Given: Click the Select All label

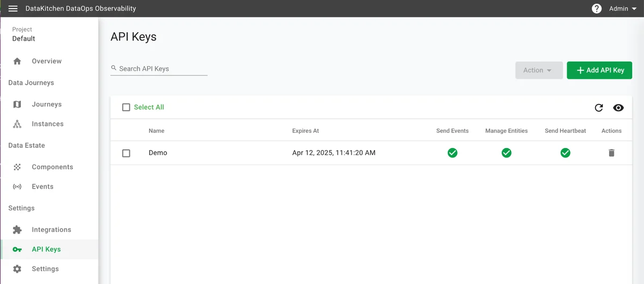Looking at the screenshot, I should 149,107.
